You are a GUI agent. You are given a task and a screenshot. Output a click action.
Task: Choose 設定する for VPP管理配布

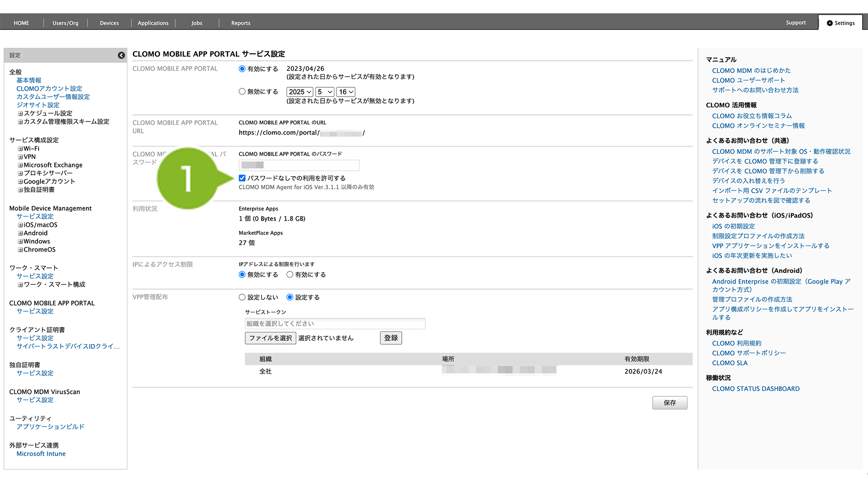290,297
